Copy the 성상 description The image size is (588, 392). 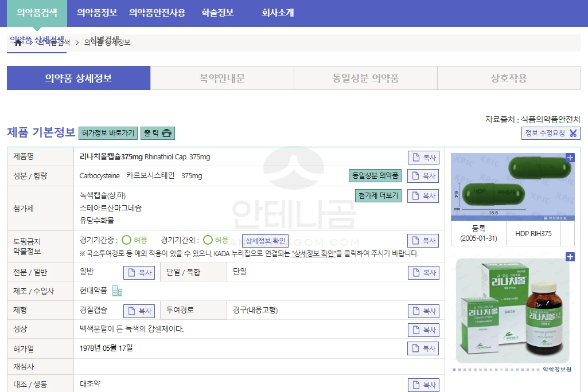tap(423, 330)
